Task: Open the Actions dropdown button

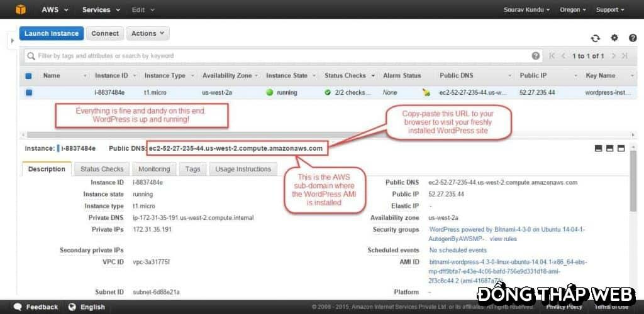Action: [x=148, y=34]
